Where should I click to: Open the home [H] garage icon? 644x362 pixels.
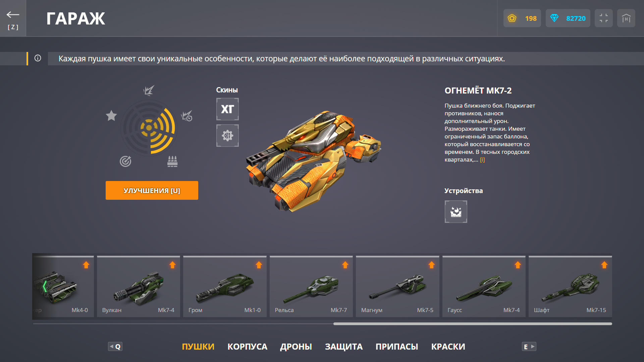626,18
